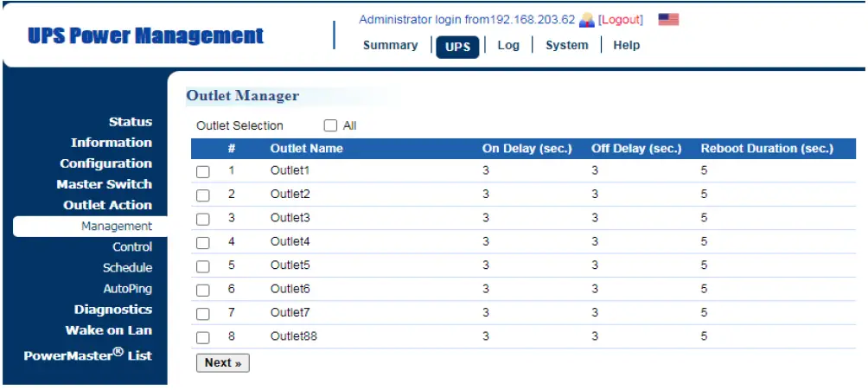Enable the Outlet5 checkbox
The width and height of the screenshot is (868, 390).
tap(203, 267)
